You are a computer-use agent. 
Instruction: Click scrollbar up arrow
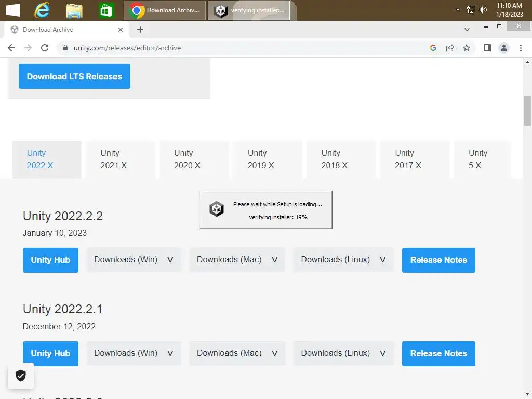point(527,62)
